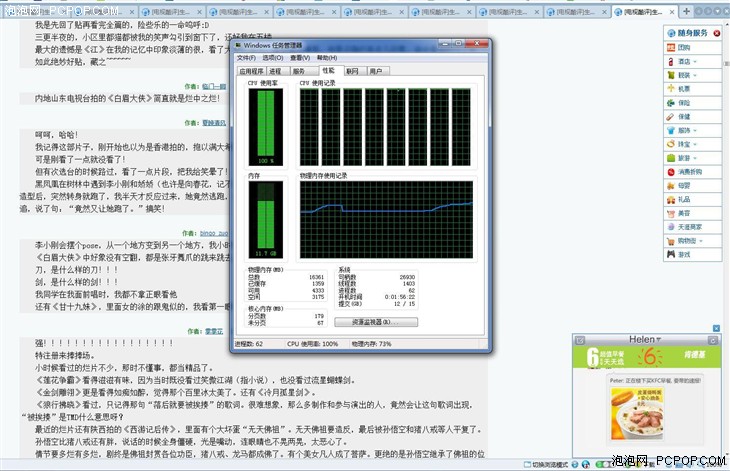
Task: Open the 应用程序 applications tab in Task Manager
Action: (x=250, y=71)
